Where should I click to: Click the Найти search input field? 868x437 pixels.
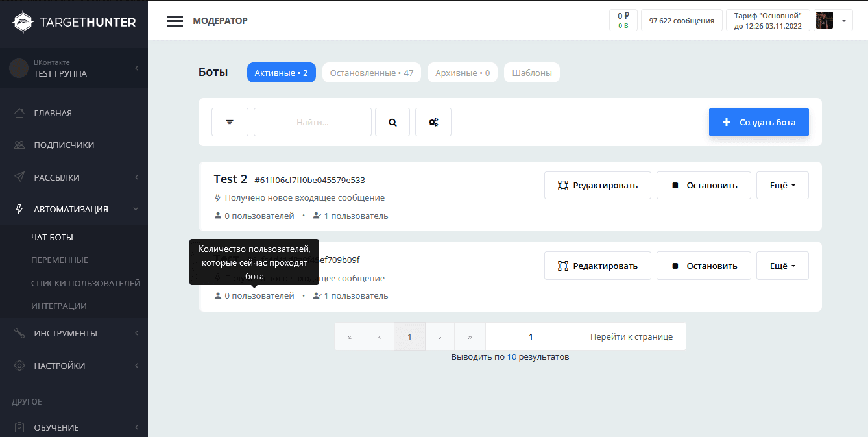click(312, 122)
